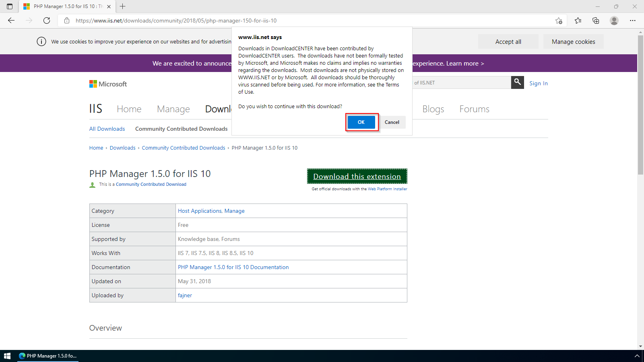Open the Settings and more menu

(x=633, y=21)
